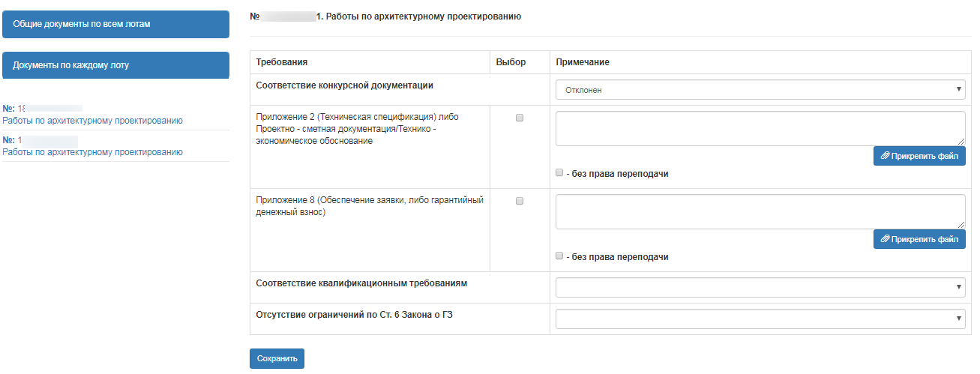
Task: Switch to 'Общие документы по всем лотам'
Action: (116, 24)
